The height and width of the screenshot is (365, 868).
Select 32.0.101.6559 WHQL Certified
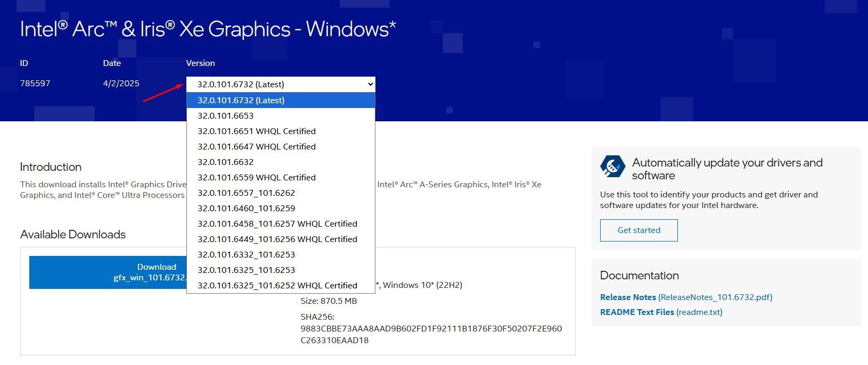pos(281,177)
